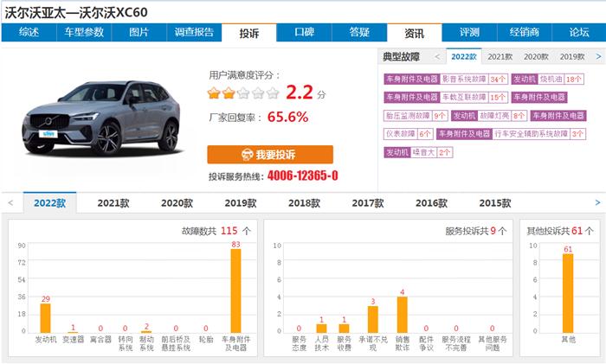Click the 变速器 axis label

click(73, 339)
